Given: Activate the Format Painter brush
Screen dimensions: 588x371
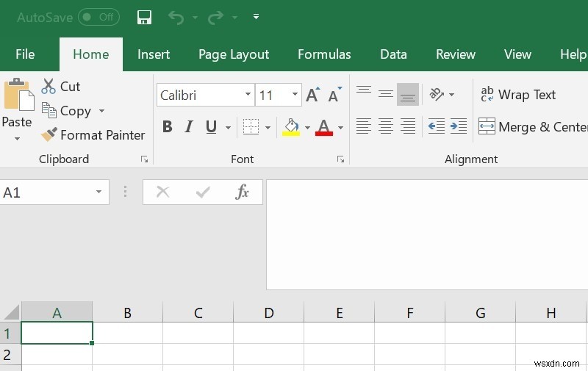Looking at the screenshot, I should [93, 135].
